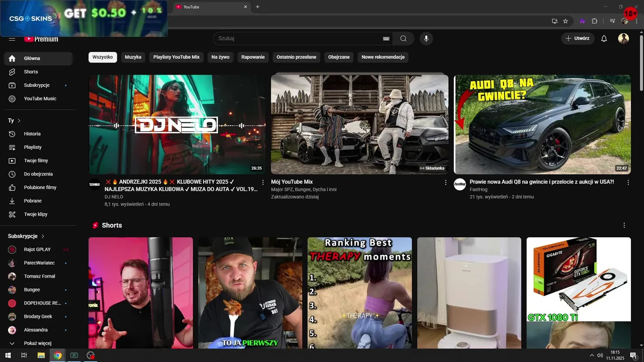
Task: Expand the Ty section chevron
Action: pyautogui.click(x=19, y=121)
